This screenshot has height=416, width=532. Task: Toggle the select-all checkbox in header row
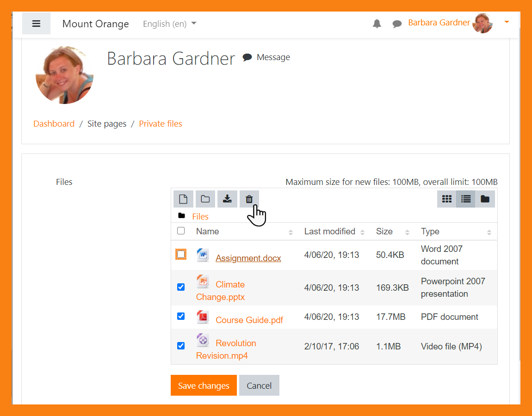click(181, 231)
